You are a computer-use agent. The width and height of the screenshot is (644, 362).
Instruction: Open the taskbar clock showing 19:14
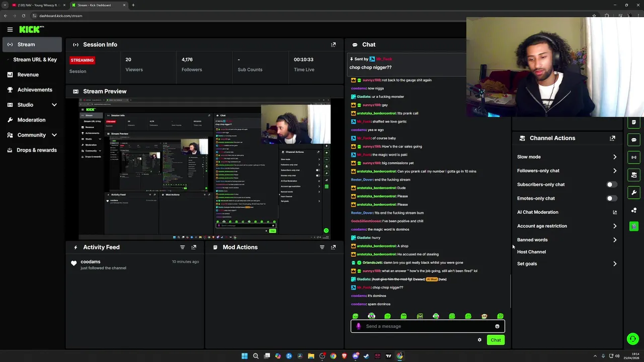pyautogui.click(x=631, y=356)
